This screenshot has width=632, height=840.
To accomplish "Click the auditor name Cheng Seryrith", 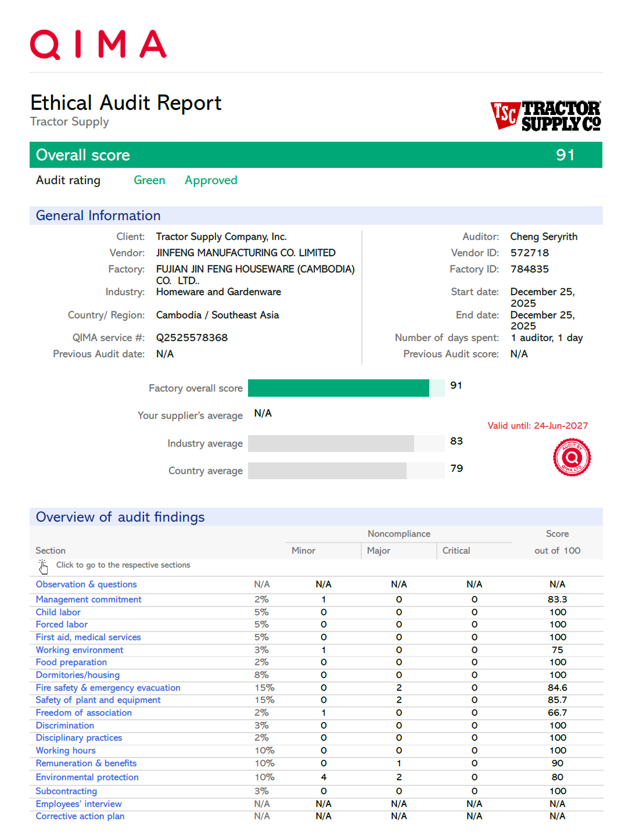I will click(544, 236).
